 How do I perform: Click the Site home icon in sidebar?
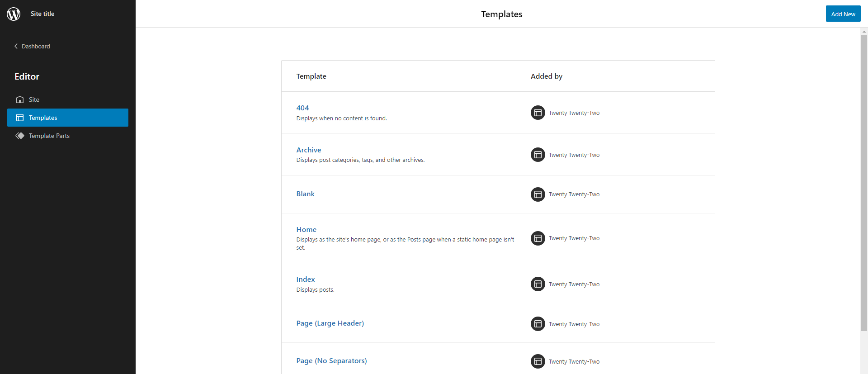[x=20, y=99]
